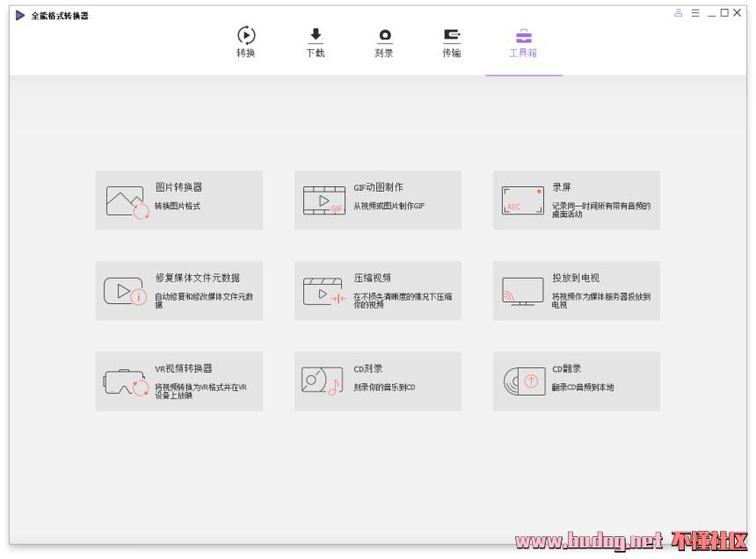
Task: Open the 刻录 burn tab
Action: 383,42
